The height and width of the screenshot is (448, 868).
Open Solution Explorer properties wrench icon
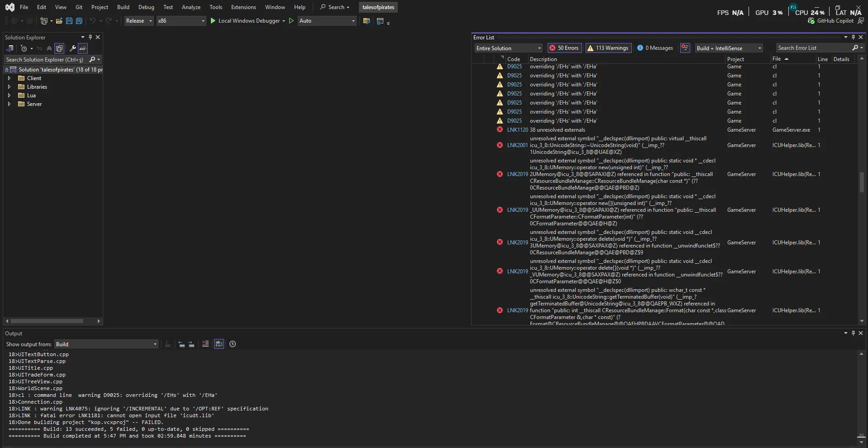72,48
